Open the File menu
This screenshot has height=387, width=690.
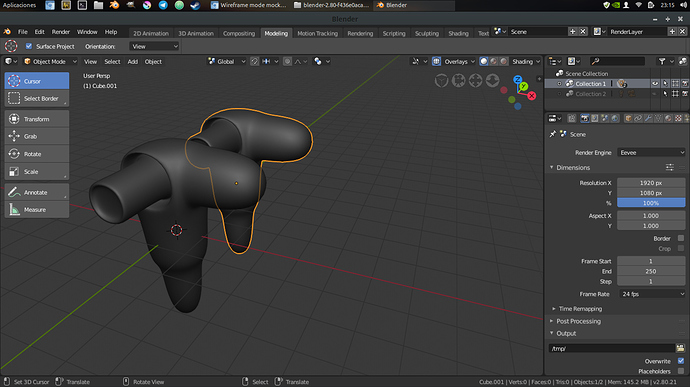pos(22,32)
